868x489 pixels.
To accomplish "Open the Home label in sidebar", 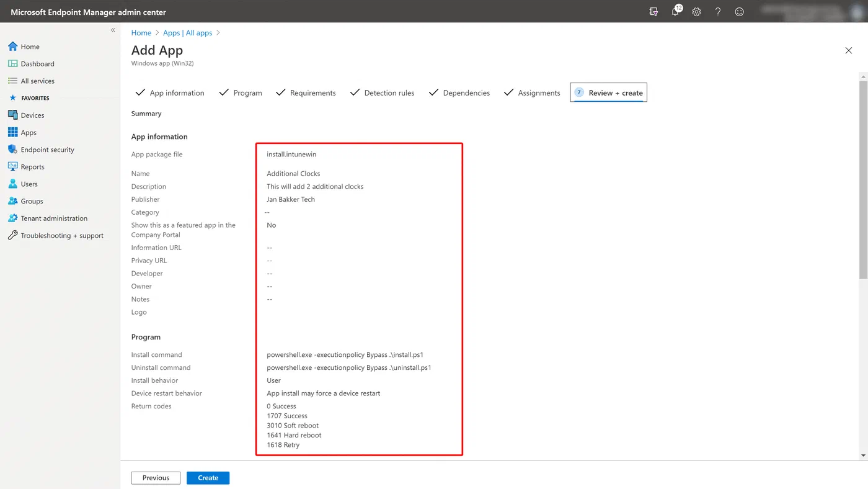I will (x=30, y=47).
